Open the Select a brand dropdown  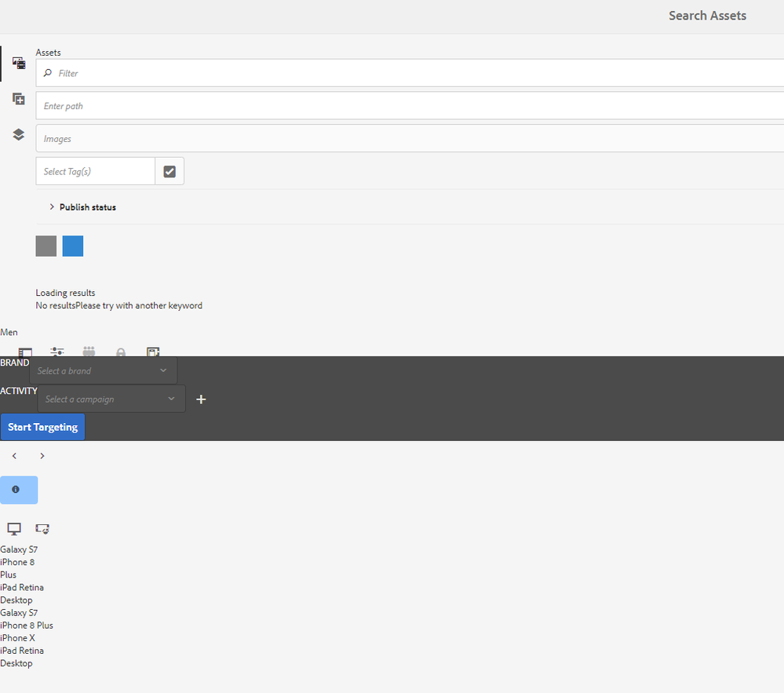coord(103,370)
